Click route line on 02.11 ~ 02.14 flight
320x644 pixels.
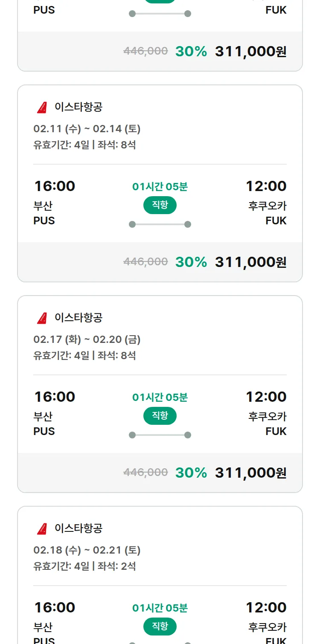tap(160, 224)
